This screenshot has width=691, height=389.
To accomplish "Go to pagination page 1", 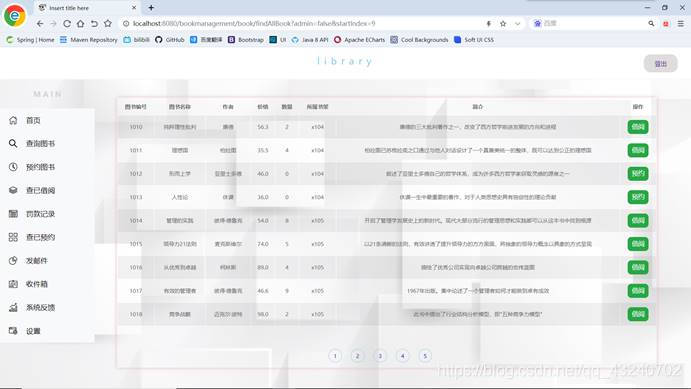I will point(335,356).
